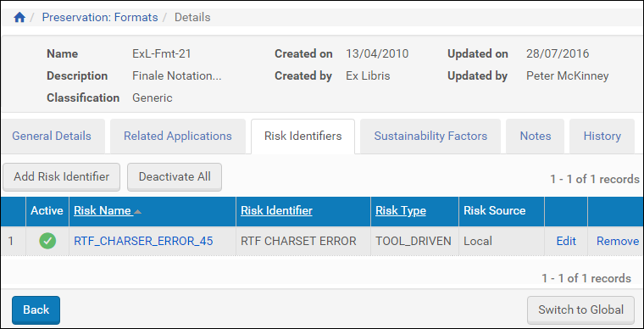Sort by the Risk Name arrow indicator
Screen dimensions: 644x329
click(138, 211)
